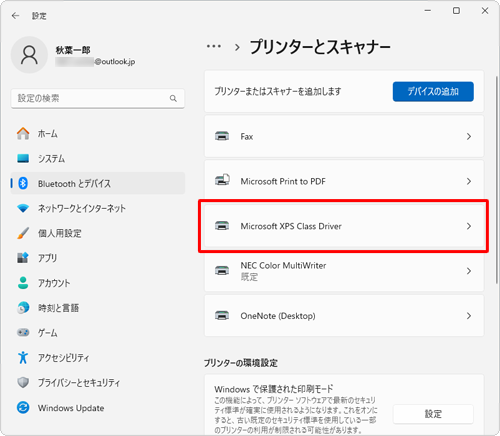
Task: Click the network Wi-Fi icon
Action: [23, 208]
